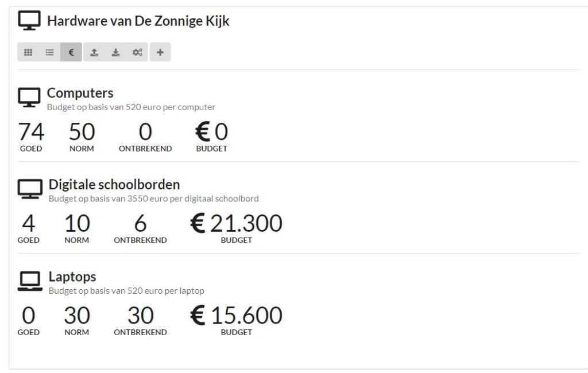Select the euro budget view button
Screen dimensions: 588x373
click(71, 52)
